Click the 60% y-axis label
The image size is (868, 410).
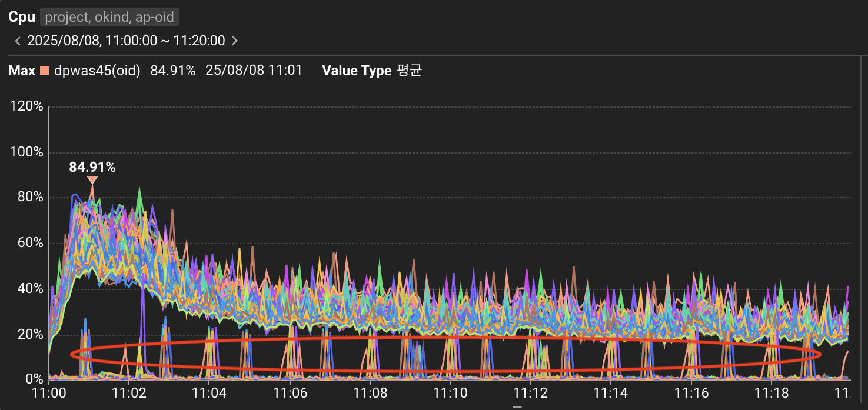click(29, 243)
